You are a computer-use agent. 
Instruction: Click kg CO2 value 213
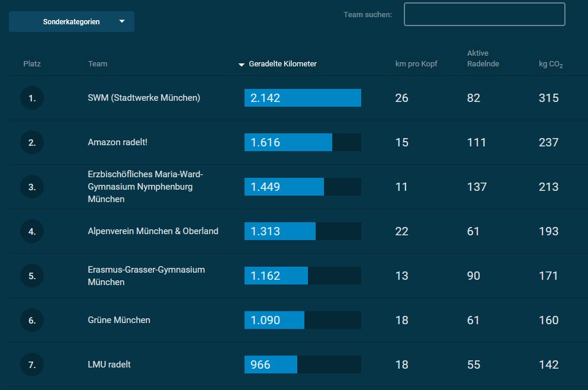click(549, 187)
